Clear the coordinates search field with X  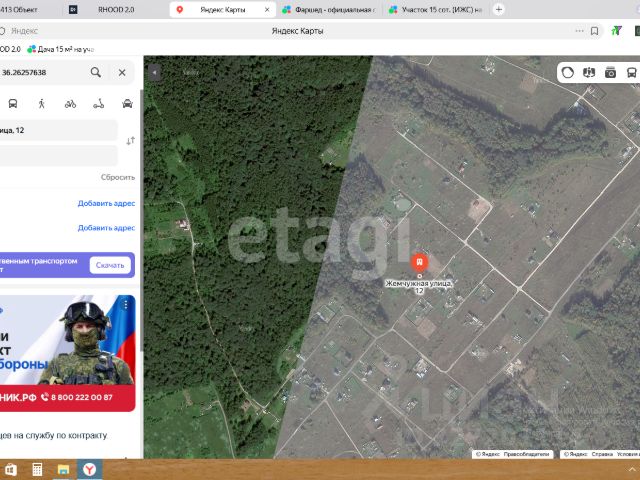click(x=122, y=72)
